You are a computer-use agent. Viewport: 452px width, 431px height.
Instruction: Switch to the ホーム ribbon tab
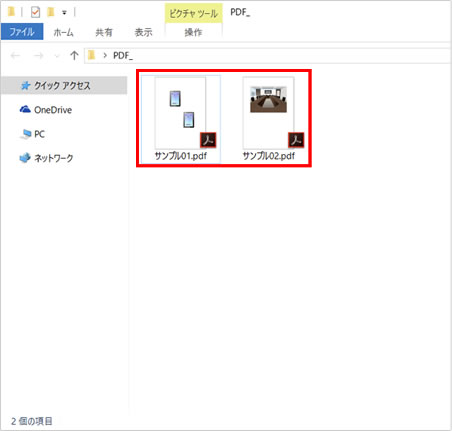pos(63,32)
